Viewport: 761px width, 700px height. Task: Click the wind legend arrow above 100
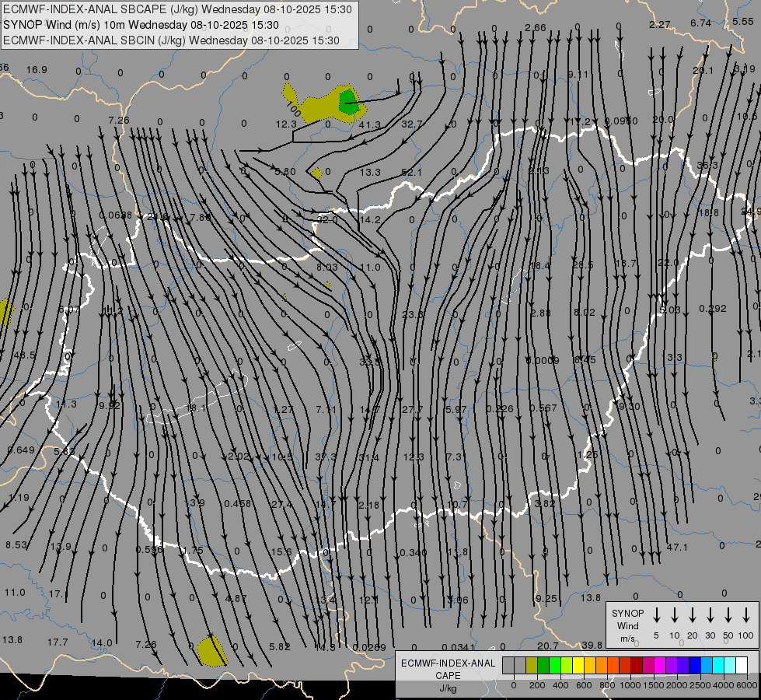[x=746, y=615]
